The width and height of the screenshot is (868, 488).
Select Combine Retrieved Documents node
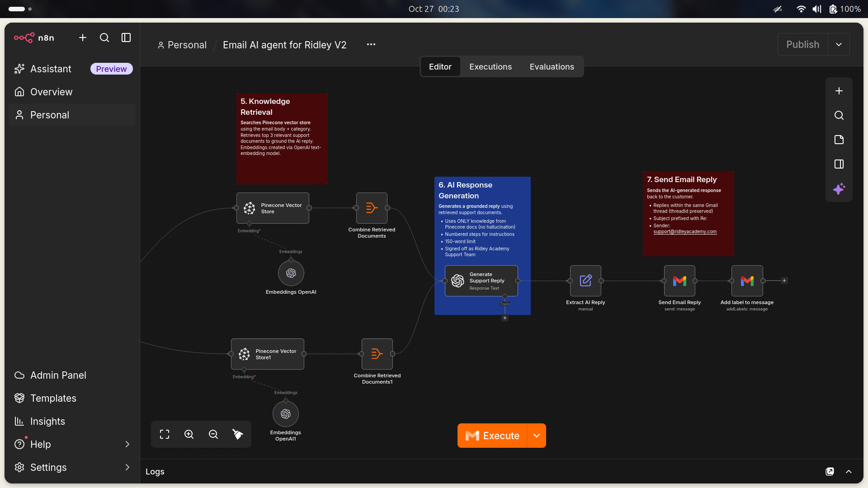372,208
